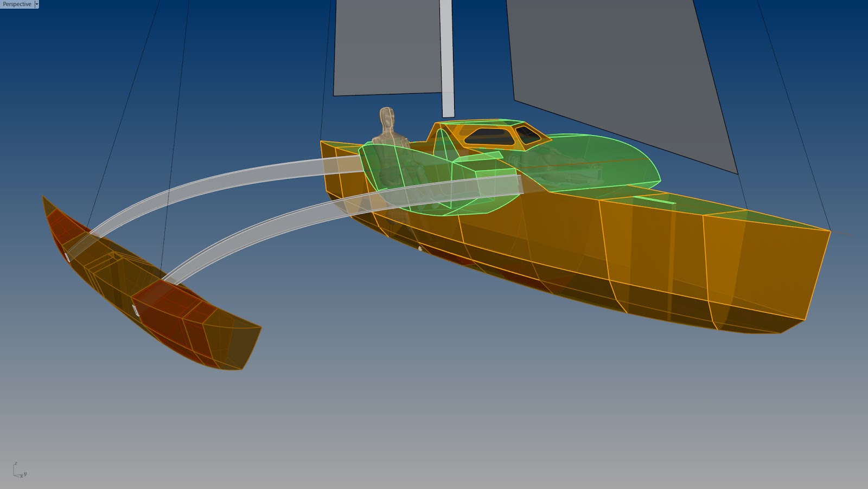The height and width of the screenshot is (489, 868).
Task: Click the X axis label on the gizmo
Action: point(22,476)
